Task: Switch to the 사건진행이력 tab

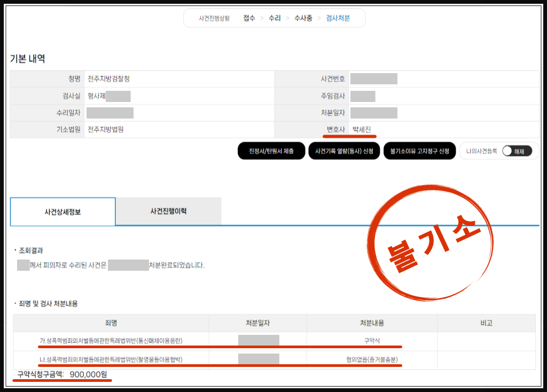Action: tap(168, 211)
